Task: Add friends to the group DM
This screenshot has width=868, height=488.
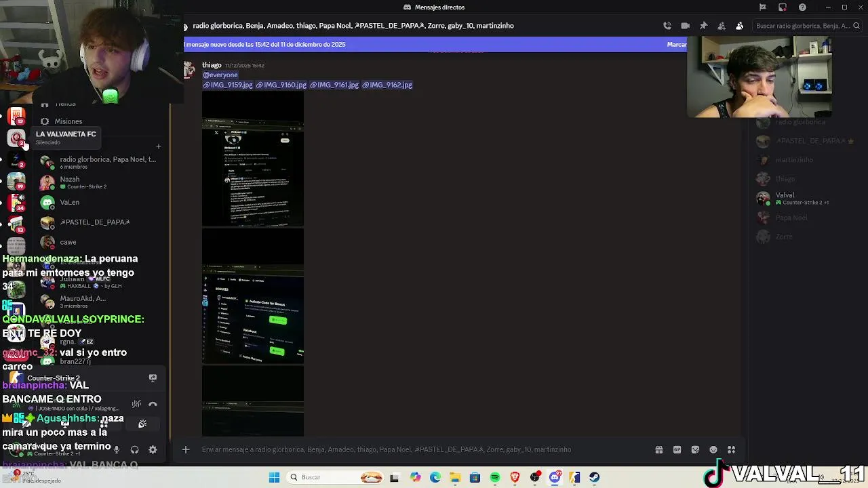Action: [x=722, y=26]
